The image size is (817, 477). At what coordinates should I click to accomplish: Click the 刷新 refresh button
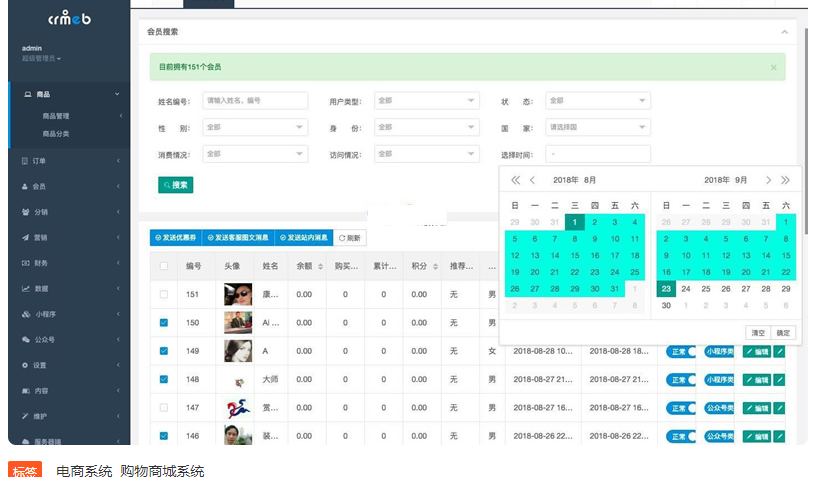(350, 238)
